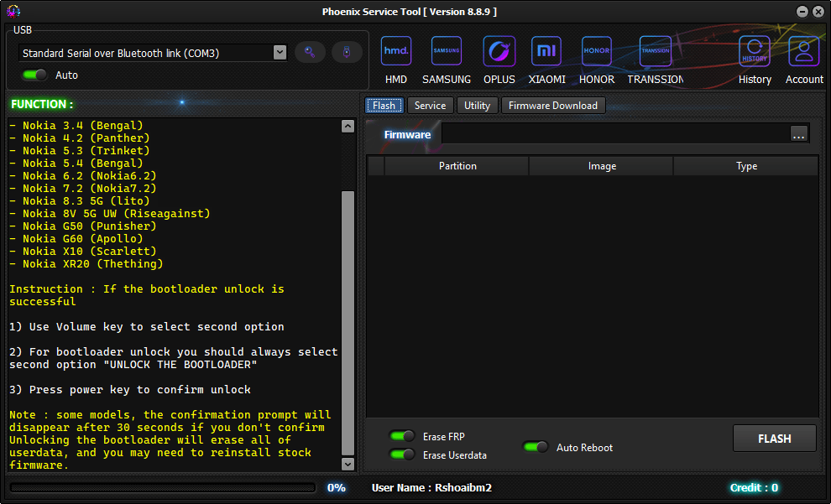This screenshot has height=504, width=831.
Task: Open the SAMSUNG brand module
Action: pos(447,60)
